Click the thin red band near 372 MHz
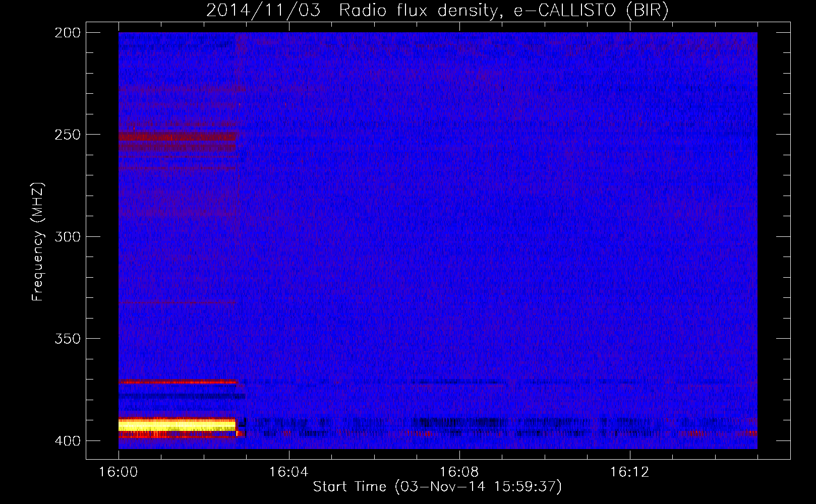Viewport: 816px width, 504px height. pyautogui.click(x=177, y=382)
